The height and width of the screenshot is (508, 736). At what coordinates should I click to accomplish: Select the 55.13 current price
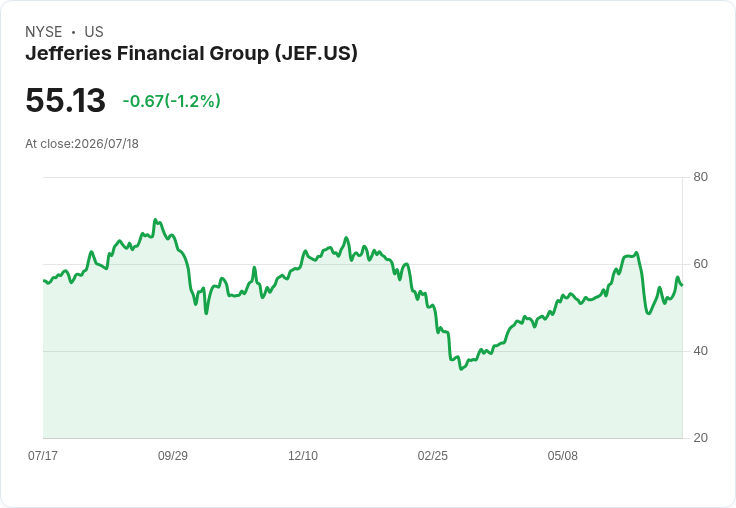click(65, 100)
